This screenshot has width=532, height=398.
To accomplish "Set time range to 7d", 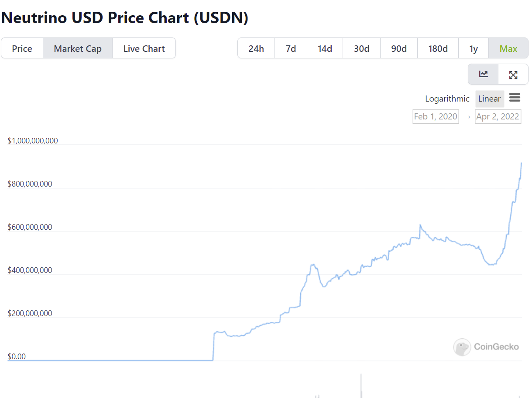I will pyautogui.click(x=291, y=48).
